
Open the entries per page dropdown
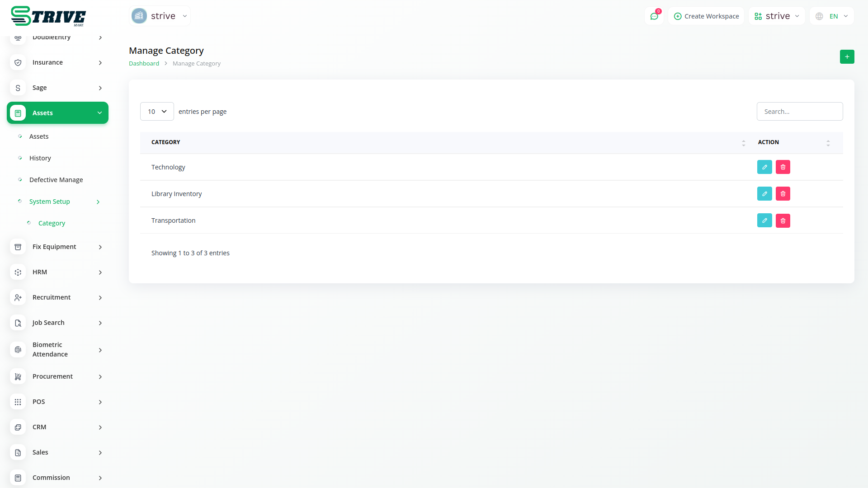157,112
